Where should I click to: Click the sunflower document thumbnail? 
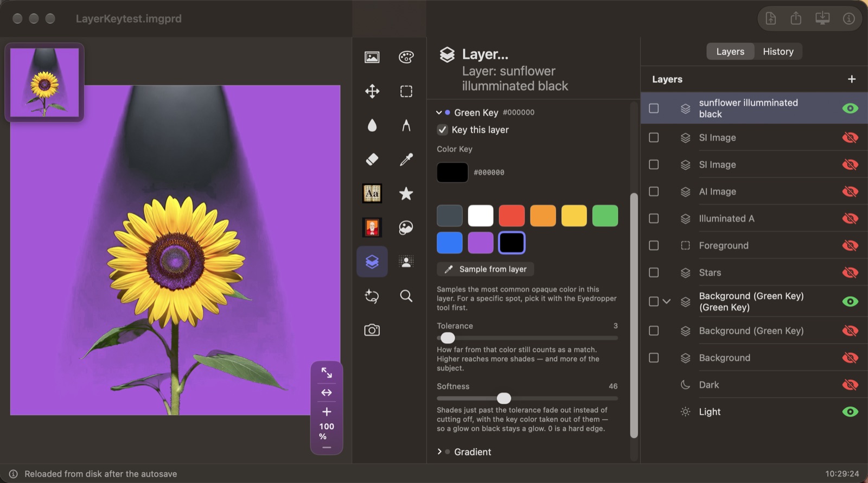tap(44, 82)
